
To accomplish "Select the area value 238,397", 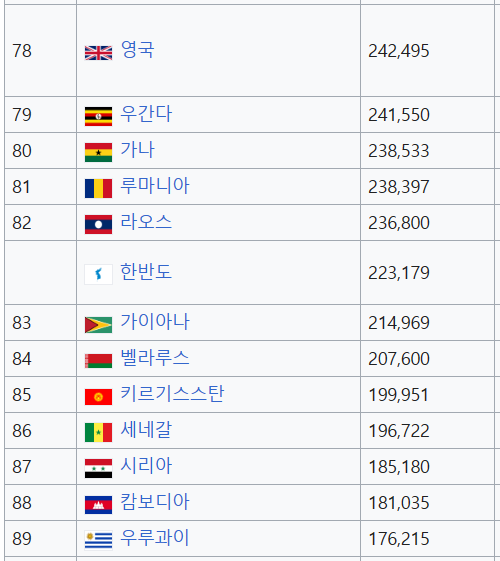I will tap(399, 187).
